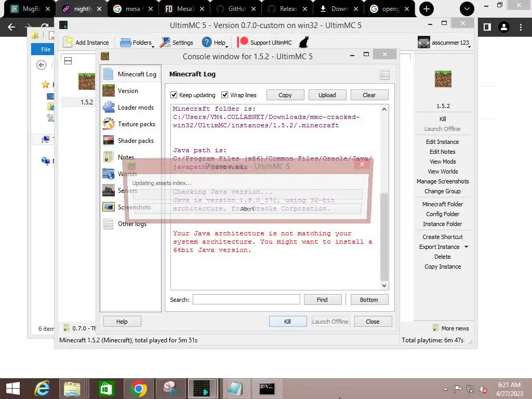Click the Bottom button

point(369,300)
